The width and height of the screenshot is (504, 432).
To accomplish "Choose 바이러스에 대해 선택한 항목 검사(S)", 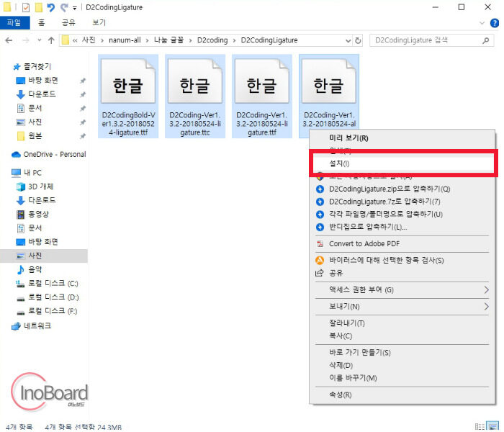I will pyautogui.click(x=402, y=260).
